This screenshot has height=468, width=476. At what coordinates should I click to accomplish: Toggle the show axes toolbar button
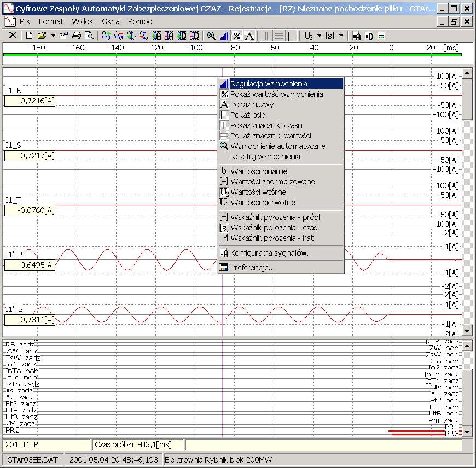(292, 36)
